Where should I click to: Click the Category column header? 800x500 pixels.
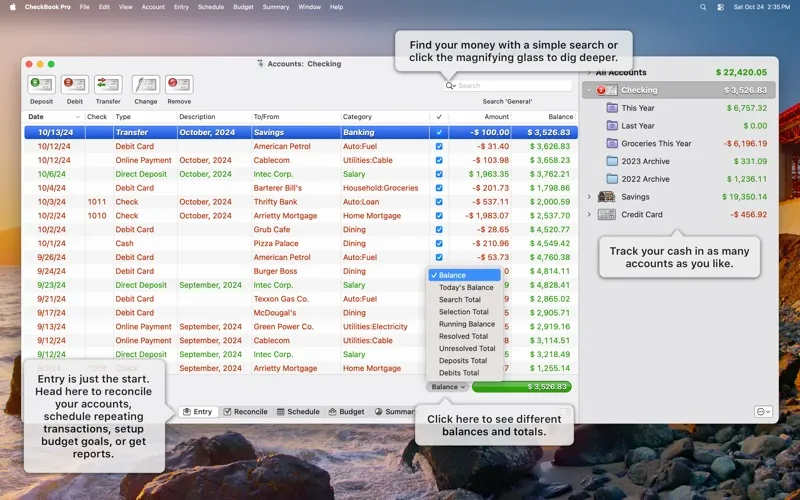tap(384, 117)
